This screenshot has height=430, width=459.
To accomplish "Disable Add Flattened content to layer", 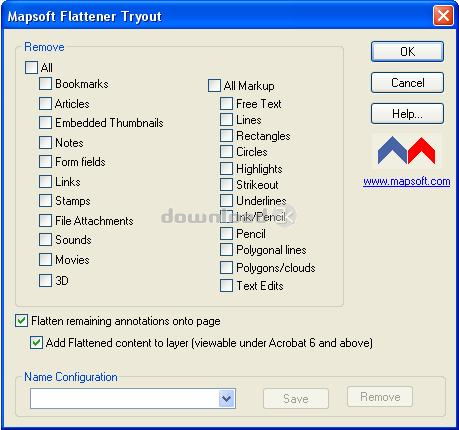I will (x=36, y=343).
